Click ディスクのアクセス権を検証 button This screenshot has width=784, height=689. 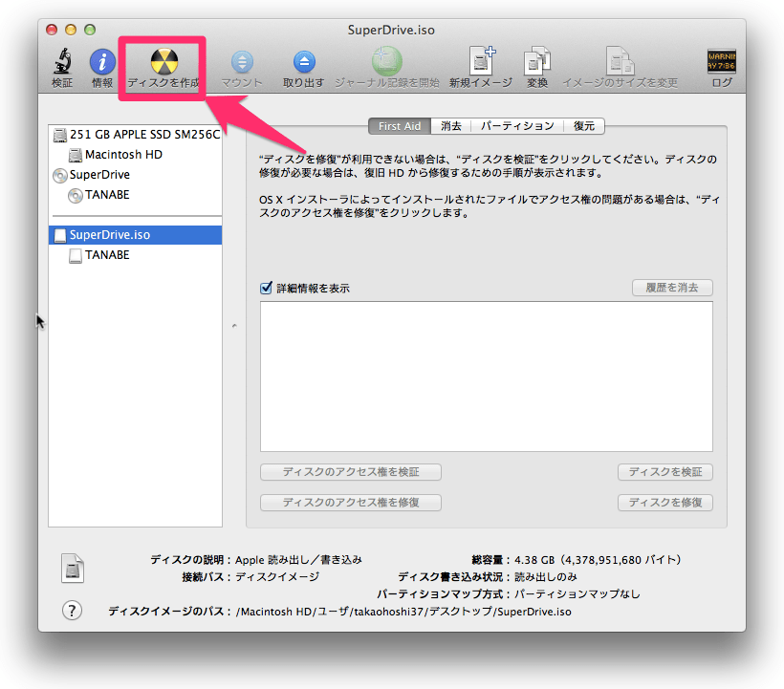coord(351,472)
